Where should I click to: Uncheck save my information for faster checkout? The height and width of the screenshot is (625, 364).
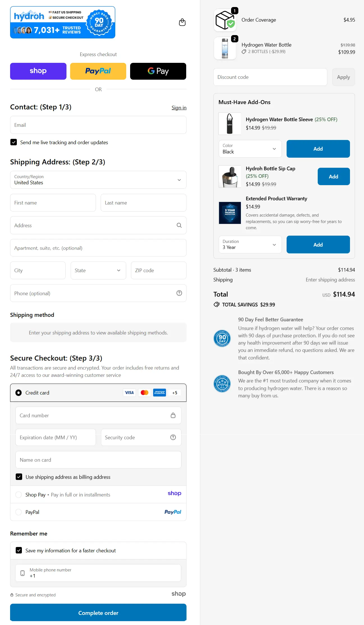pos(19,550)
